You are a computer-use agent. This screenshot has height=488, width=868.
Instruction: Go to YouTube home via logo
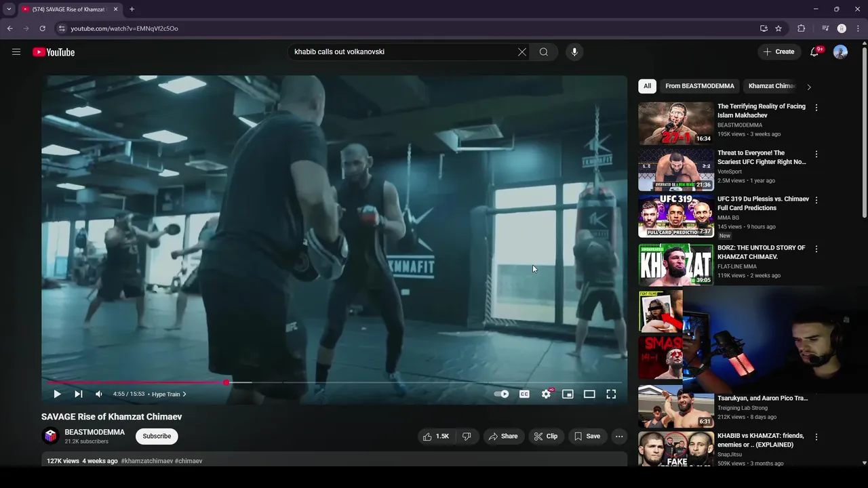[x=54, y=52]
